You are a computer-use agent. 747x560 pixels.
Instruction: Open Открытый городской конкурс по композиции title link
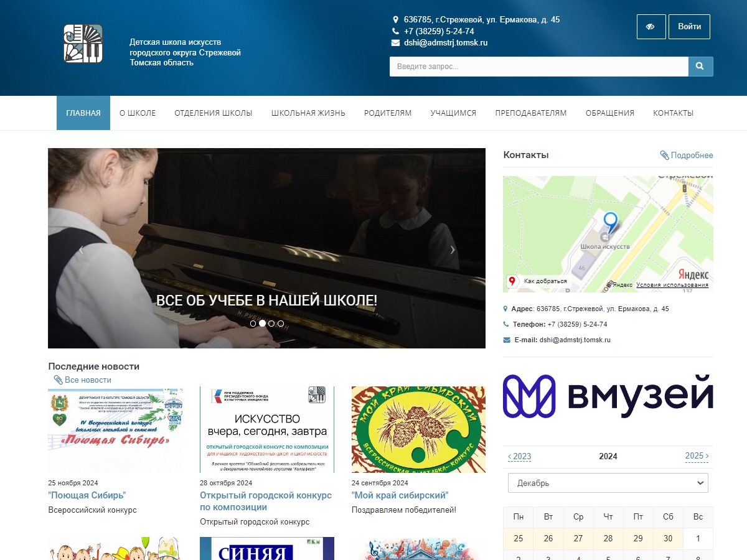click(x=266, y=502)
